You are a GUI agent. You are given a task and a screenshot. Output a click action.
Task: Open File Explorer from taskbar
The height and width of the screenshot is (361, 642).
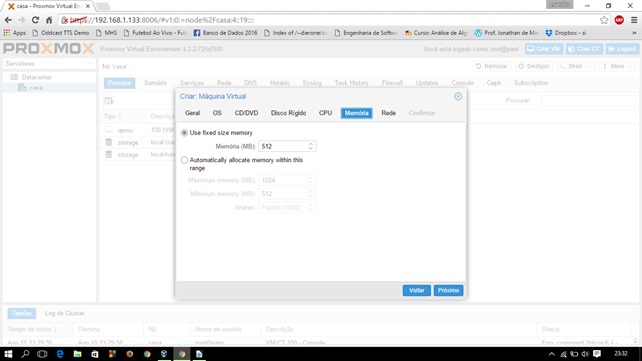pos(77,354)
